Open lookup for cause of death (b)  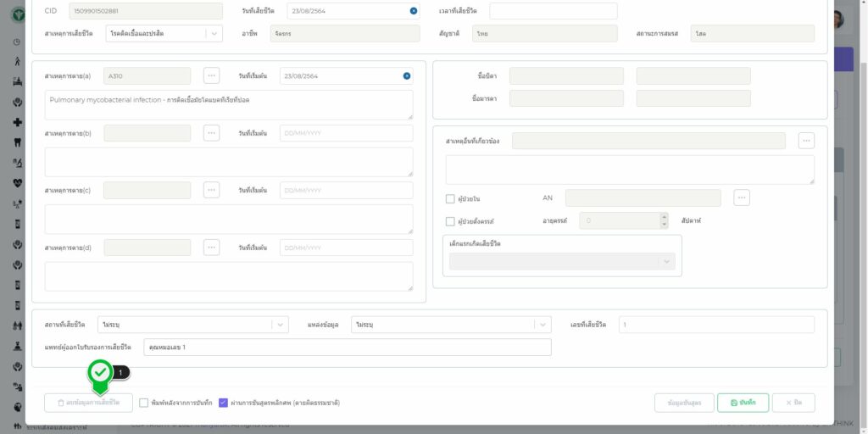coord(212,133)
